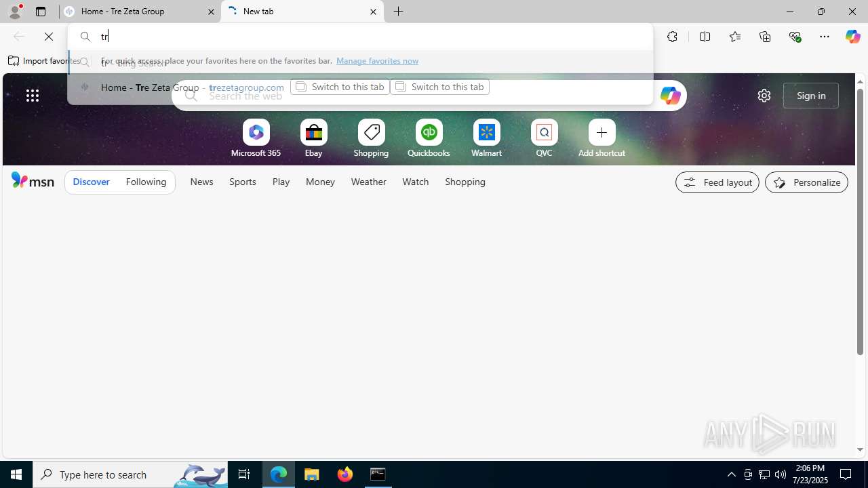
Task: Open Shopping shortcut tile
Action: (371, 140)
